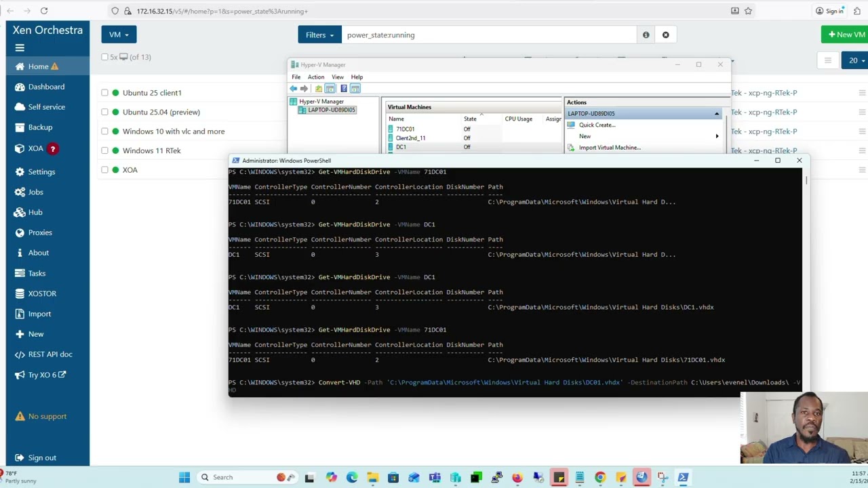Toggle the select-all VMs checkbox
Screen dimensions: 868x488
coord(104,57)
